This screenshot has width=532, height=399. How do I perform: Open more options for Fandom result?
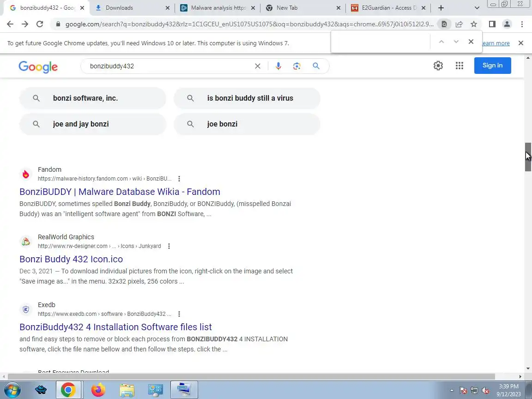(179, 179)
